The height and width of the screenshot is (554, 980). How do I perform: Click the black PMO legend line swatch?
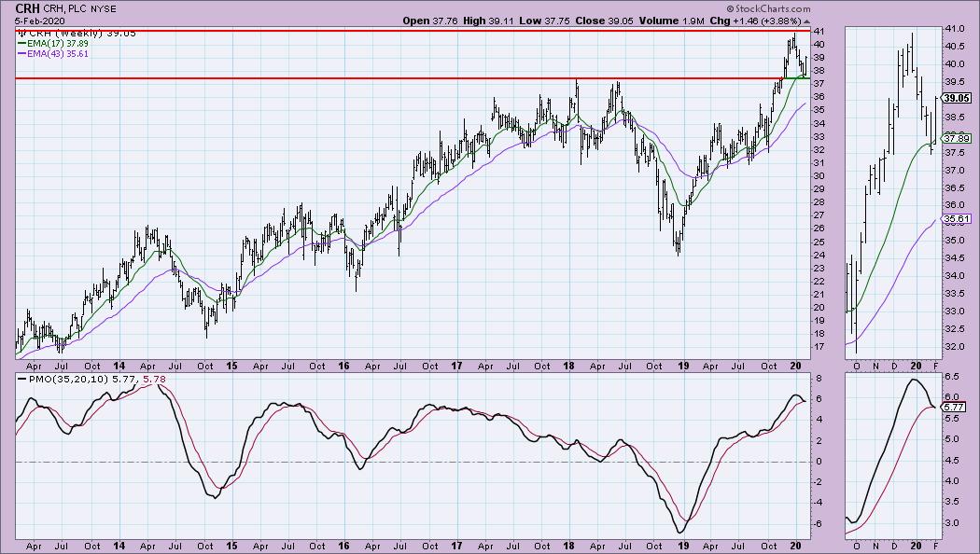pos(21,379)
